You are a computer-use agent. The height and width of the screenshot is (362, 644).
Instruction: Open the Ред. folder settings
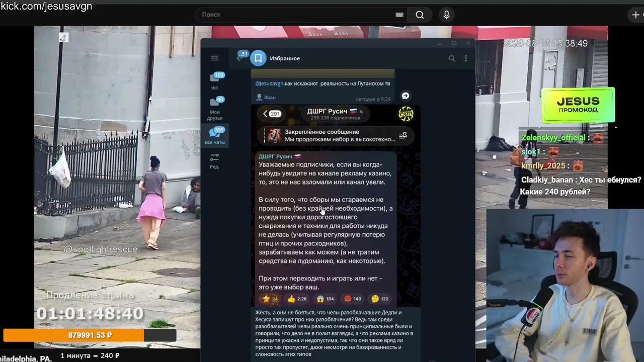215,161
